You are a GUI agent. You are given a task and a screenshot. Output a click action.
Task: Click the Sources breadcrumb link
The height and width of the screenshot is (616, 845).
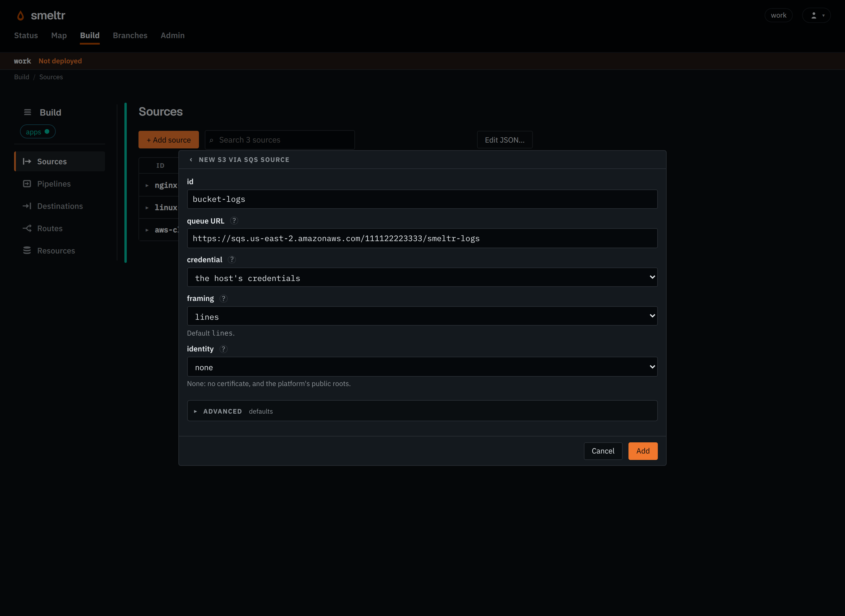coord(51,77)
